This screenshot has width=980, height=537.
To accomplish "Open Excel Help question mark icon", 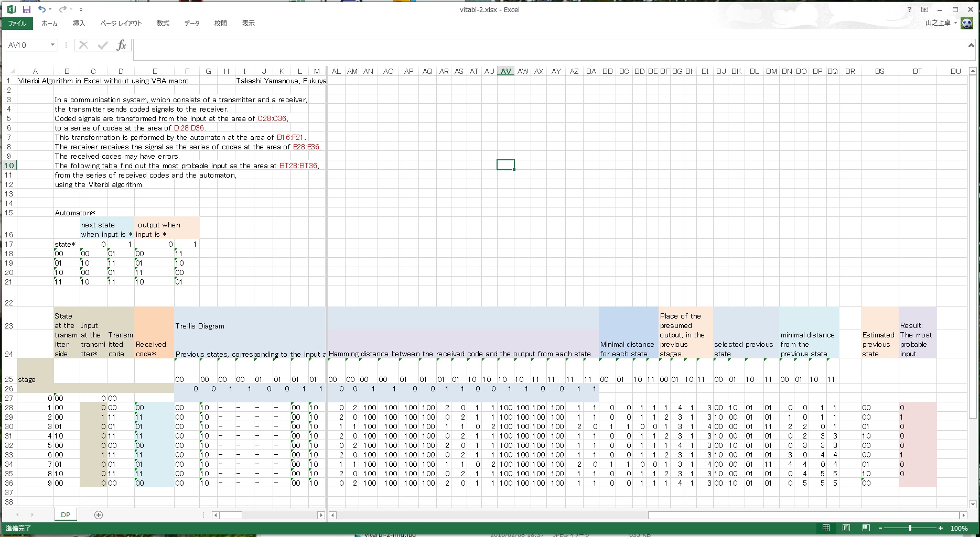I will click(909, 9).
